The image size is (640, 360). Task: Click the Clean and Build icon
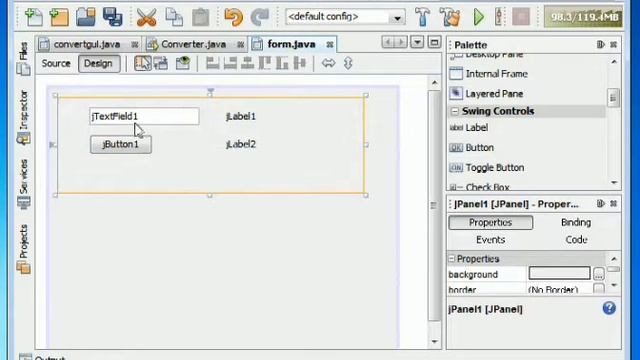click(x=450, y=17)
